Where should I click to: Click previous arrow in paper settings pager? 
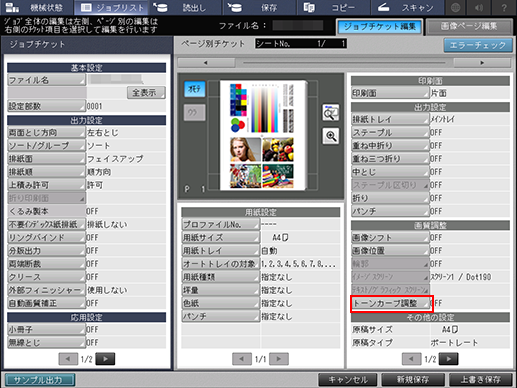pos(242,359)
